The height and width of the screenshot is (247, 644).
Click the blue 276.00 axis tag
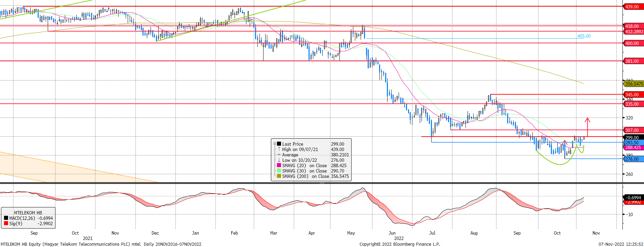pyautogui.click(x=634, y=159)
